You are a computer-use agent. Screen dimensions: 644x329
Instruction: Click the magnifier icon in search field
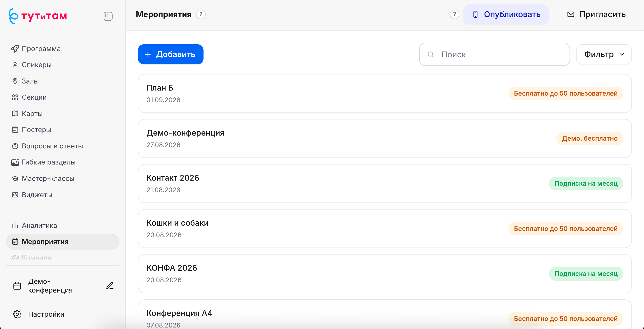point(431,54)
